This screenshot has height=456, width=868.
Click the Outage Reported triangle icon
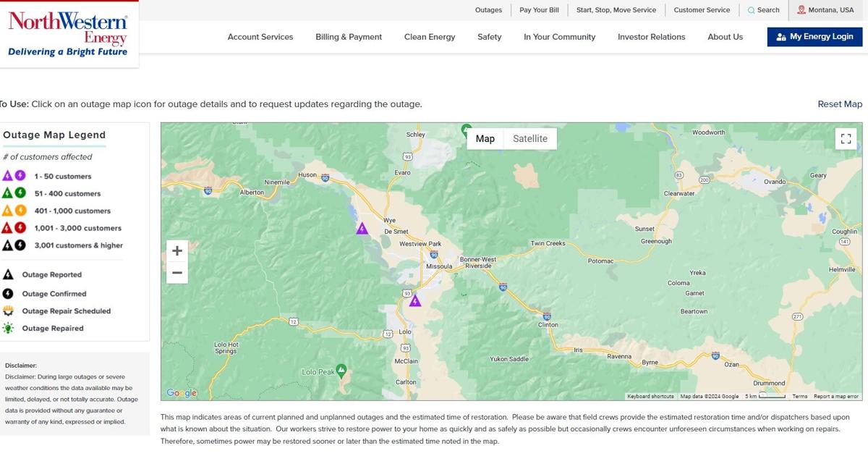pyautogui.click(x=8, y=274)
